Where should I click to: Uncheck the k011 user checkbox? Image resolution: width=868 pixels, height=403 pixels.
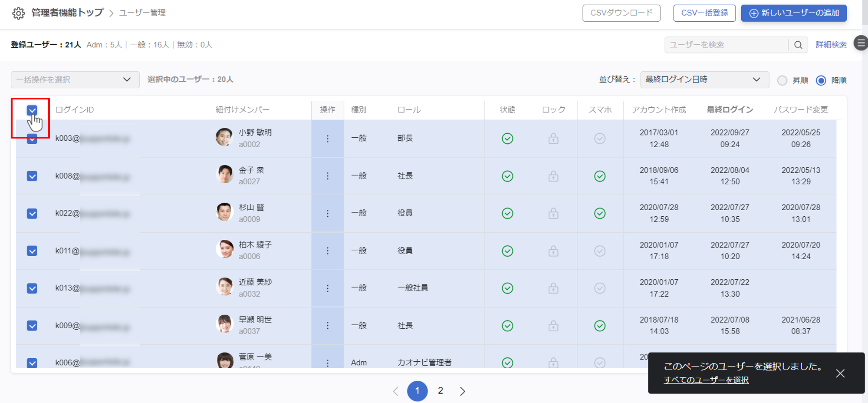pos(32,251)
